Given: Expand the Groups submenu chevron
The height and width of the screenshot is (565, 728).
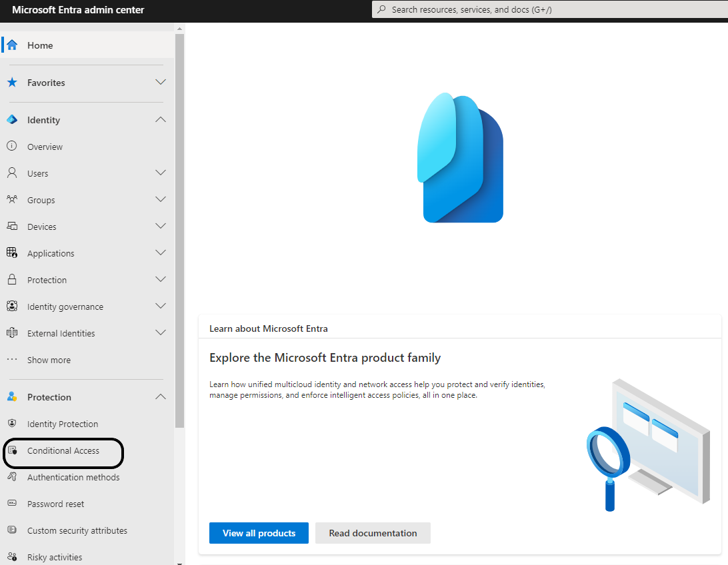Looking at the screenshot, I should (161, 199).
